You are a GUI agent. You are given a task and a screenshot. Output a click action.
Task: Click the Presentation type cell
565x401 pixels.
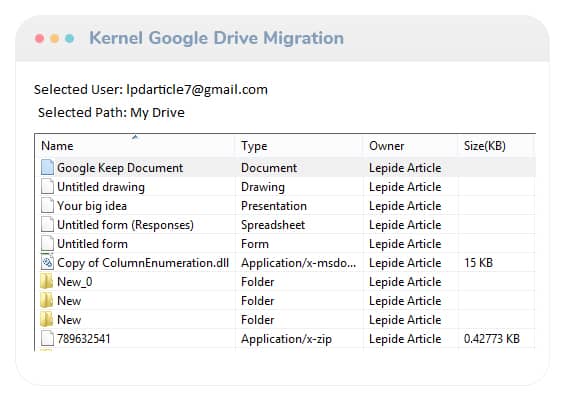tap(274, 206)
